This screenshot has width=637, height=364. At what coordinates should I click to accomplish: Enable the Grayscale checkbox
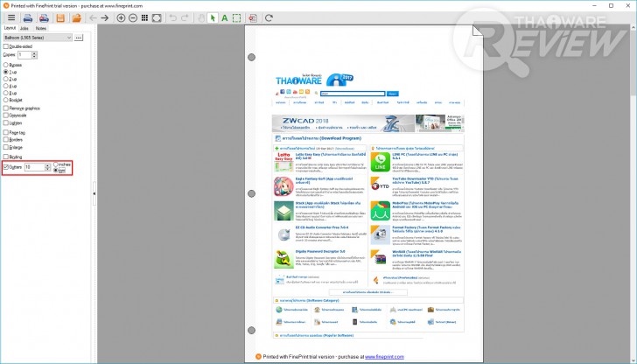coord(5,115)
